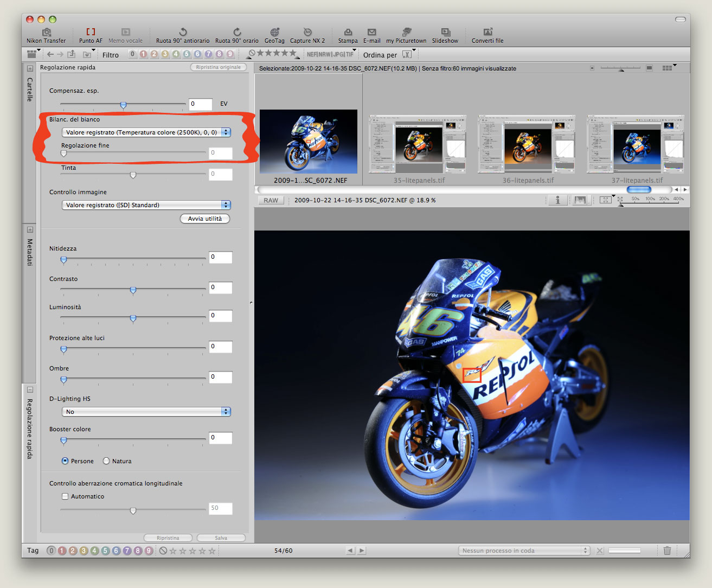Toggle the RAW display button
The image size is (712, 588).
click(271, 200)
